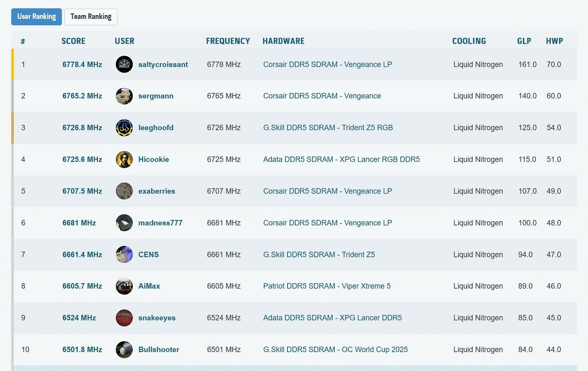This screenshot has height=371, width=588.
Task: Click exaberries' avatar thumbnail
Action: point(124,191)
